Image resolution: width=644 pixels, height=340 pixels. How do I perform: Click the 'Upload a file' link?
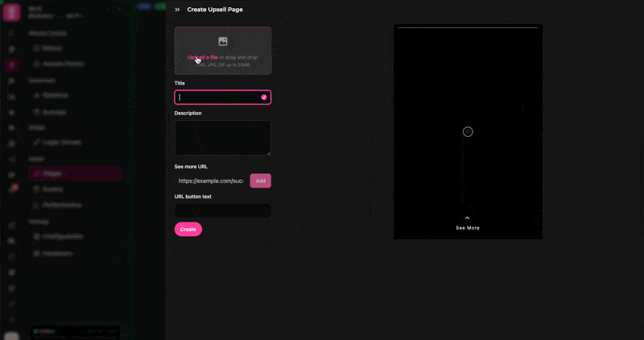203,57
